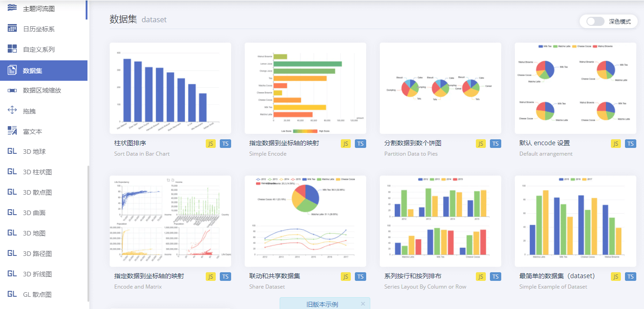This screenshot has width=644, height=309.
Task: Switch 柱状图排序 example to TS
Action: click(225, 143)
